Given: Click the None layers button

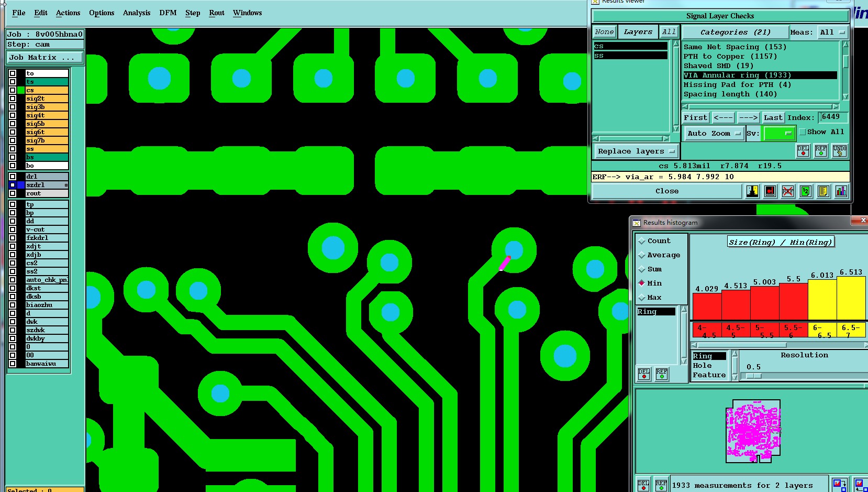Looking at the screenshot, I should tap(604, 32).
